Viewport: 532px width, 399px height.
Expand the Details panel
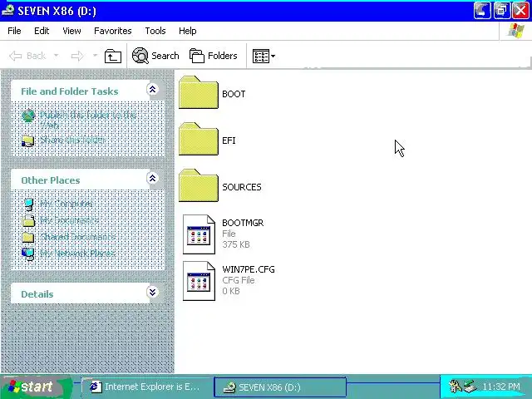click(x=152, y=292)
